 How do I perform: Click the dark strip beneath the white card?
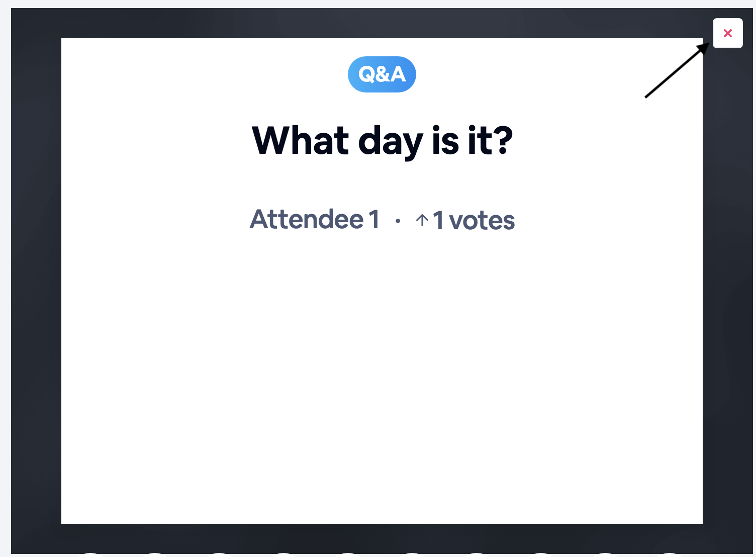coord(382,538)
